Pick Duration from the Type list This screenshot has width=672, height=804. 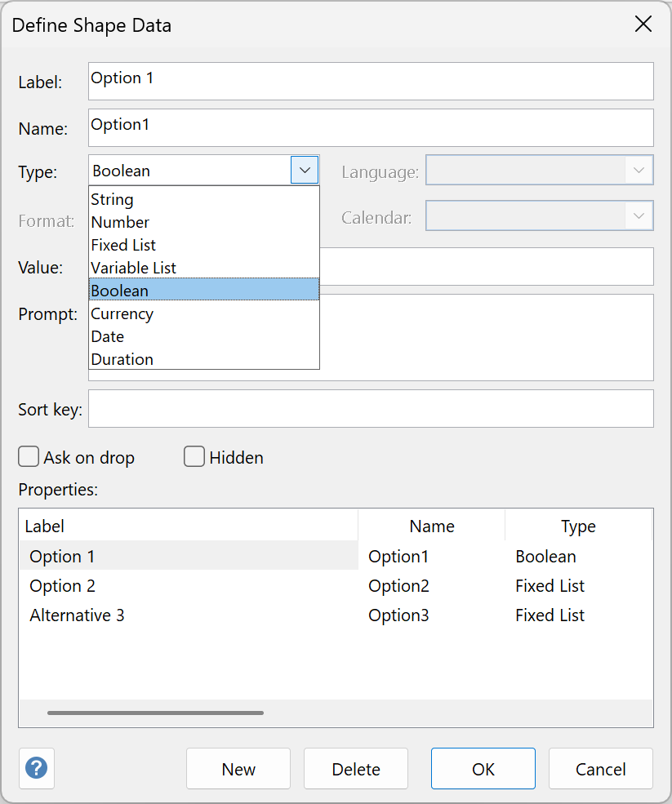pyautogui.click(x=122, y=359)
